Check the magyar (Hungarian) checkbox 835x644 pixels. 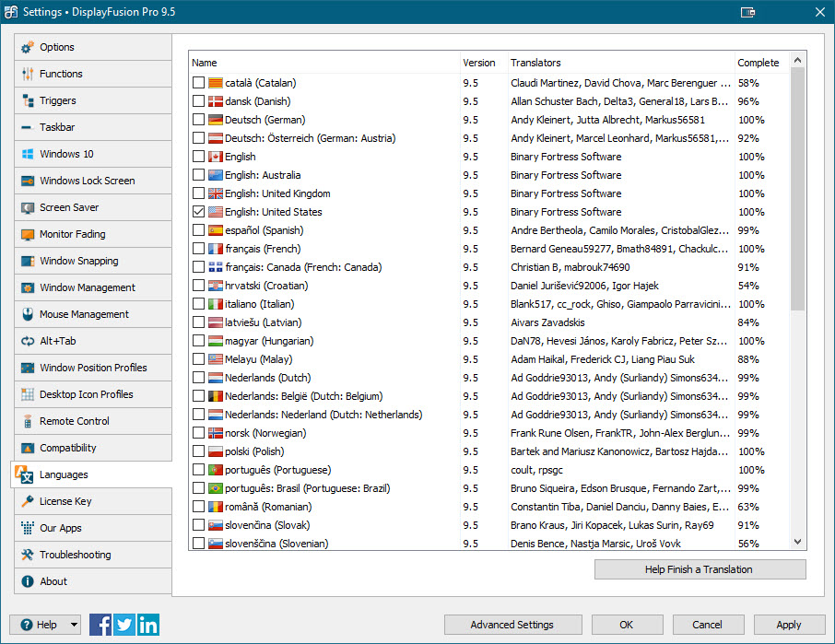pyautogui.click(x=199, y=341)
